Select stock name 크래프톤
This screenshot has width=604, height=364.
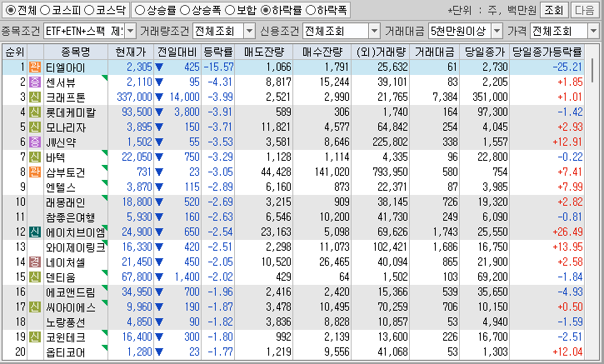pos(65,97)
